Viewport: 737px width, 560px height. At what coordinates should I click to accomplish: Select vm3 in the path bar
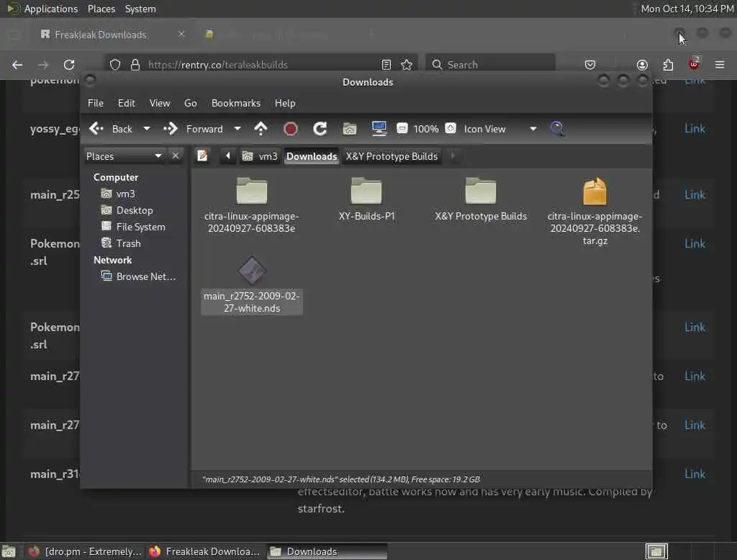pos(260,156)
